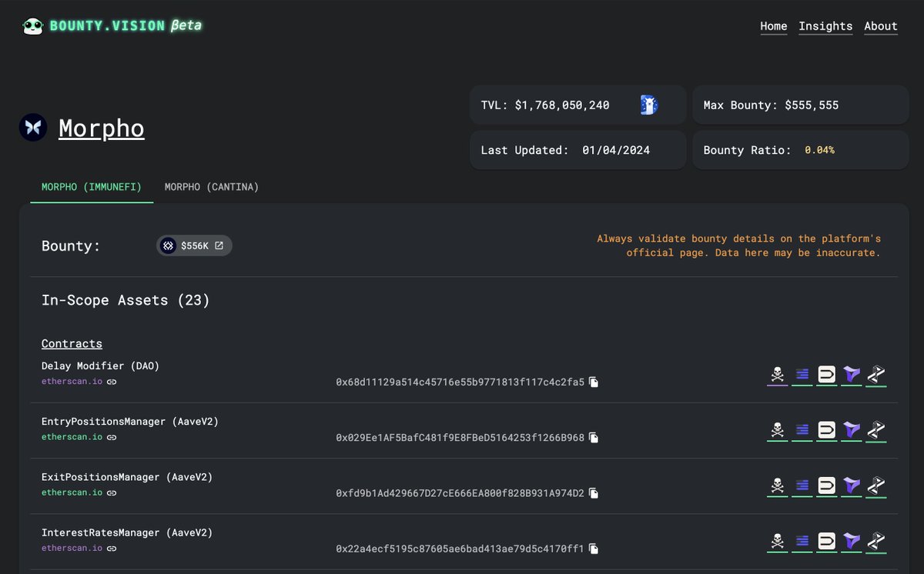Click the white impossible-shape icon for Delay Modifier
Viewport: 924px width, 574px height.
[x=875, y=375]
